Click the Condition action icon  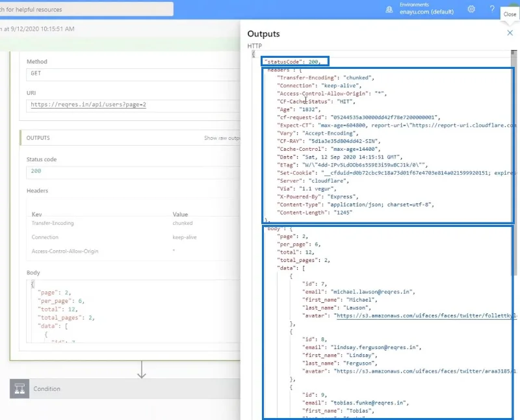click(x=19, y=389)
